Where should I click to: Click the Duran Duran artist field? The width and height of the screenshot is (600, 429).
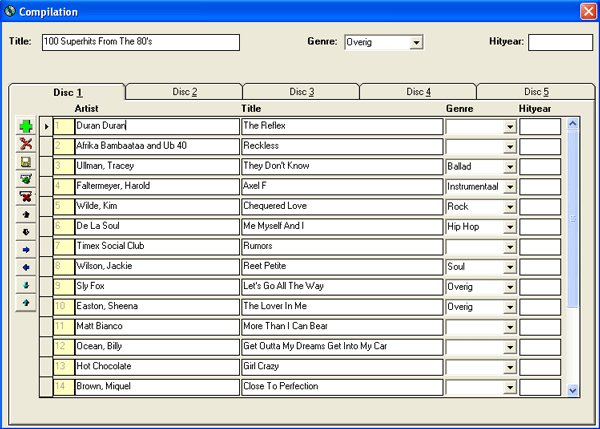[x=157, y=126]
